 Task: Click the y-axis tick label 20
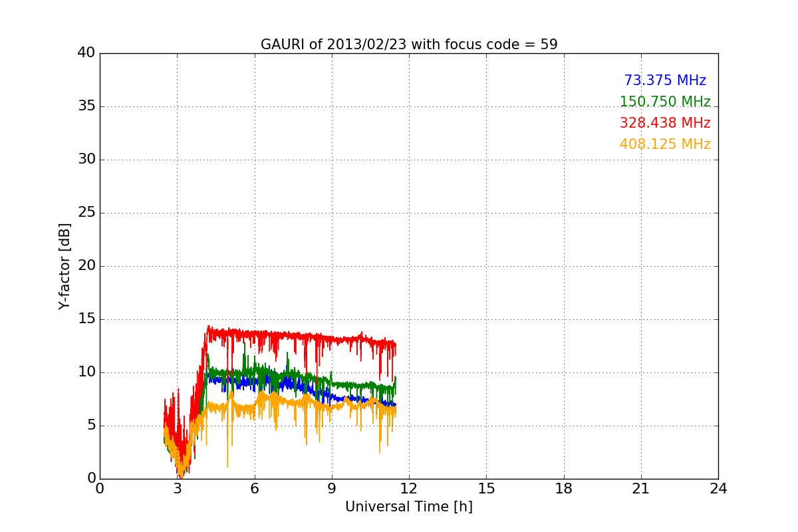point(86,266)
